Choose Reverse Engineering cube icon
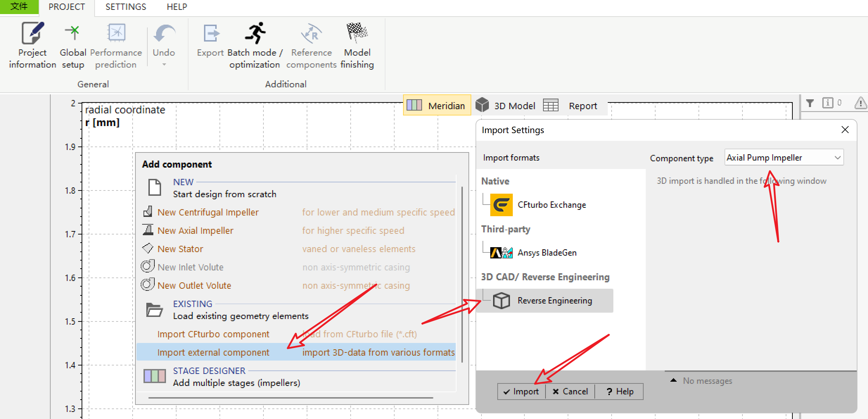This screenshot has height=419, width=868. [x=502, y=301]
